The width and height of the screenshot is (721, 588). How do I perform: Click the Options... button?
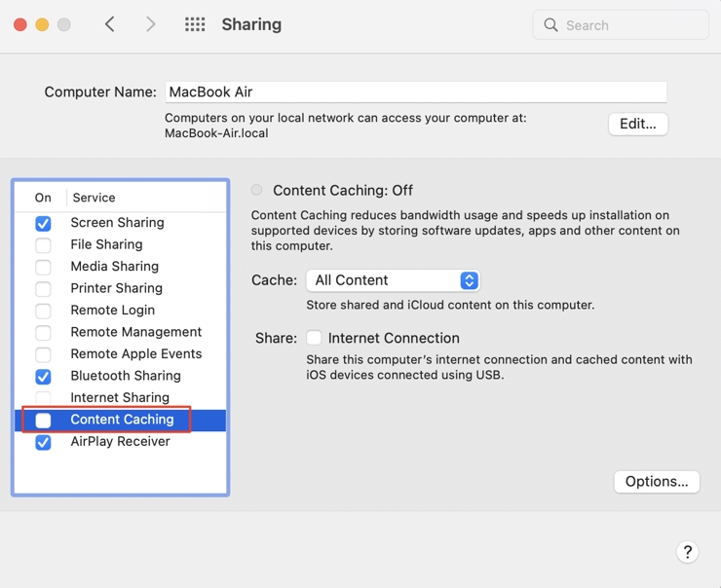(x=657, y=482)
